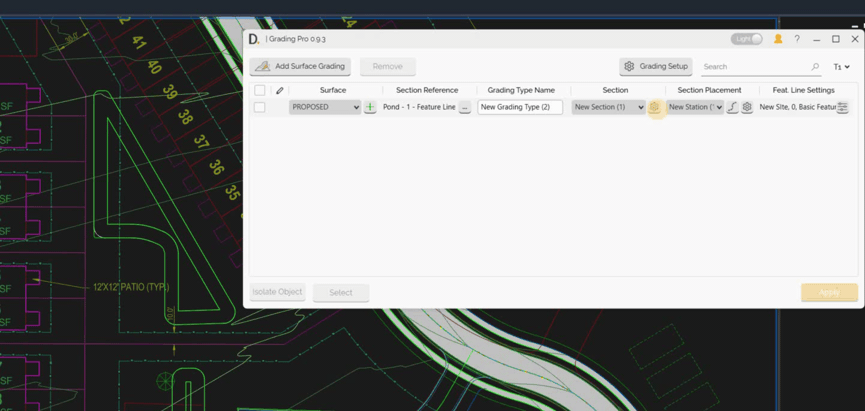Click the search magnifier icon

pyautogui.click(x=815, y=67)
